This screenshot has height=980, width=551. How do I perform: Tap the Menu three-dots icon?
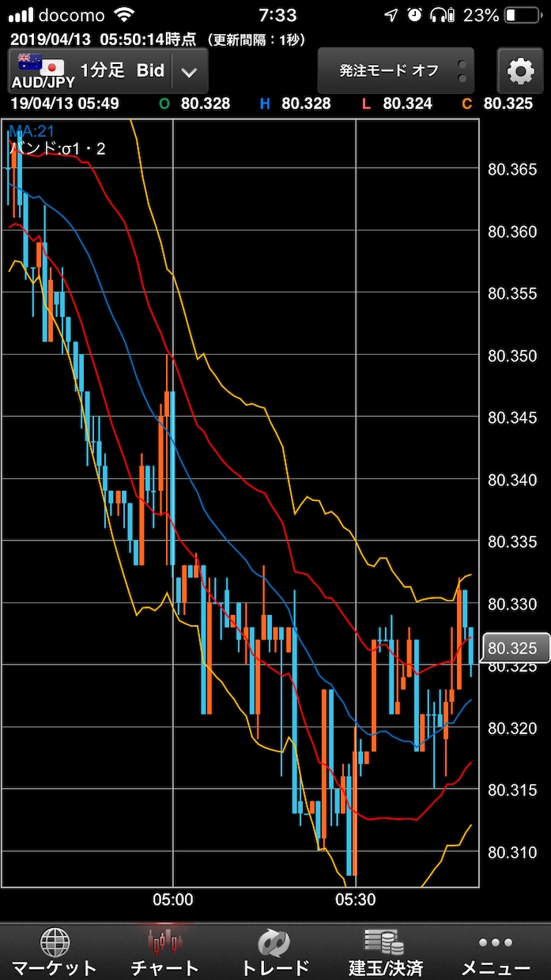pos(496,942)
